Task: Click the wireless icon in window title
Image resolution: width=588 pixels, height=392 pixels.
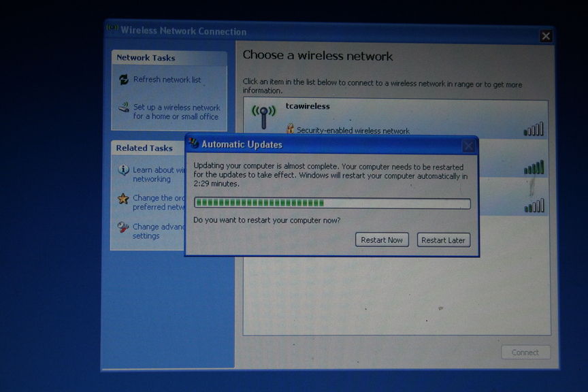Action: click(112, 28)
